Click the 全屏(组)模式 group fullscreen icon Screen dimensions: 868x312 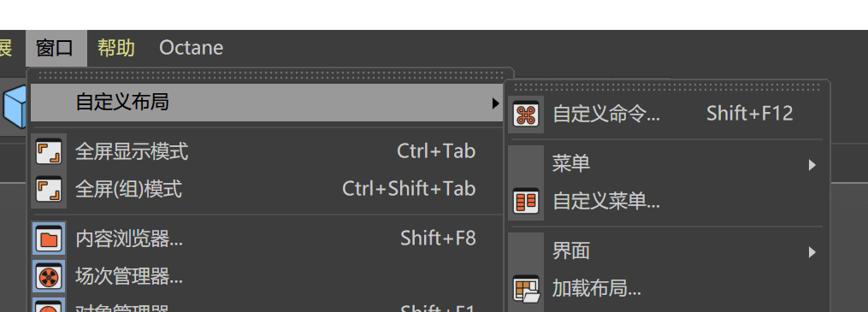[49, 189]
